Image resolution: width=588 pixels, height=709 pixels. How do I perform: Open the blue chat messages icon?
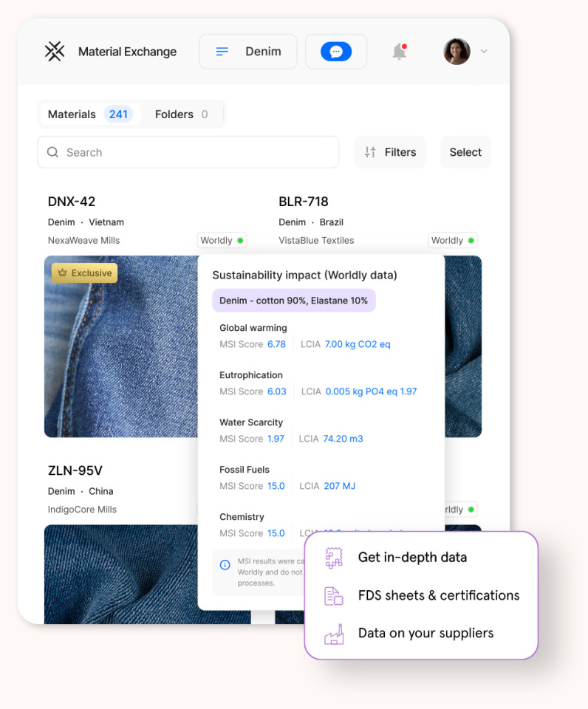335,52
